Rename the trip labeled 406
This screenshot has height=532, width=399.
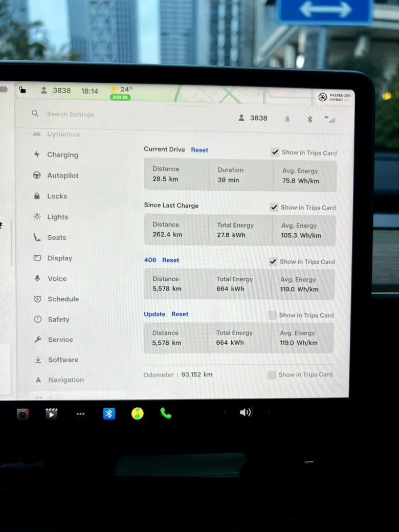click(150, 260)
